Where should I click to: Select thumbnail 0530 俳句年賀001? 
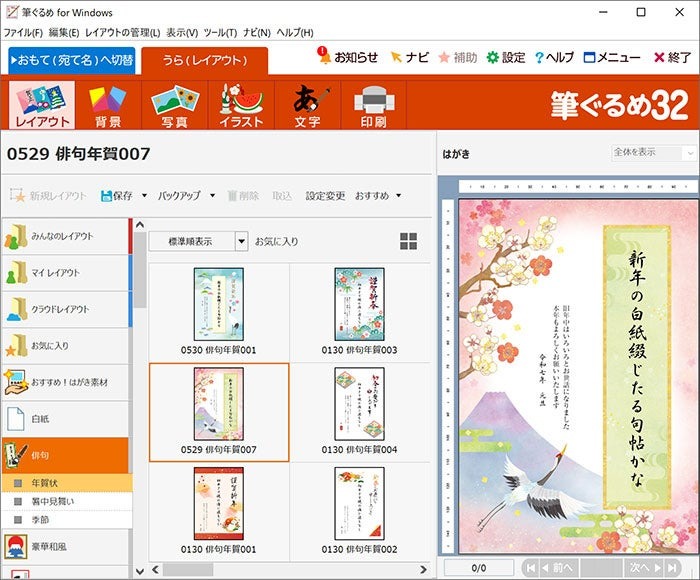point(219,312)
